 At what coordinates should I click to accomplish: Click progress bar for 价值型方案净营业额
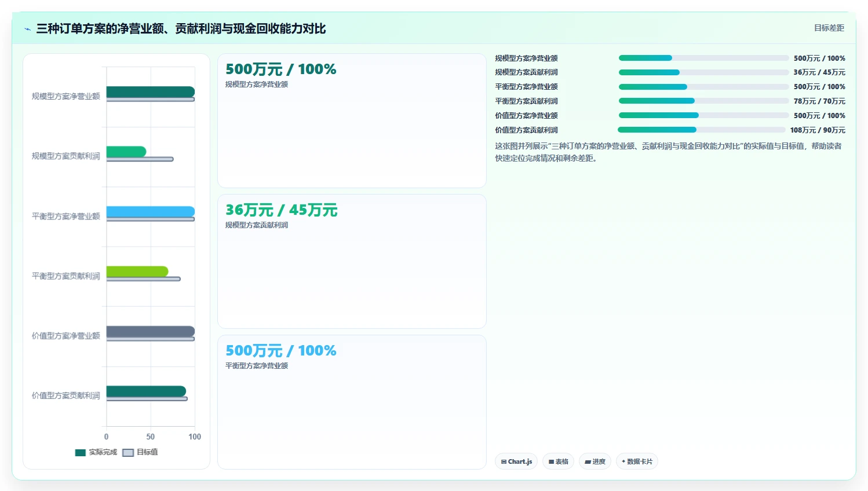[703, 115]
